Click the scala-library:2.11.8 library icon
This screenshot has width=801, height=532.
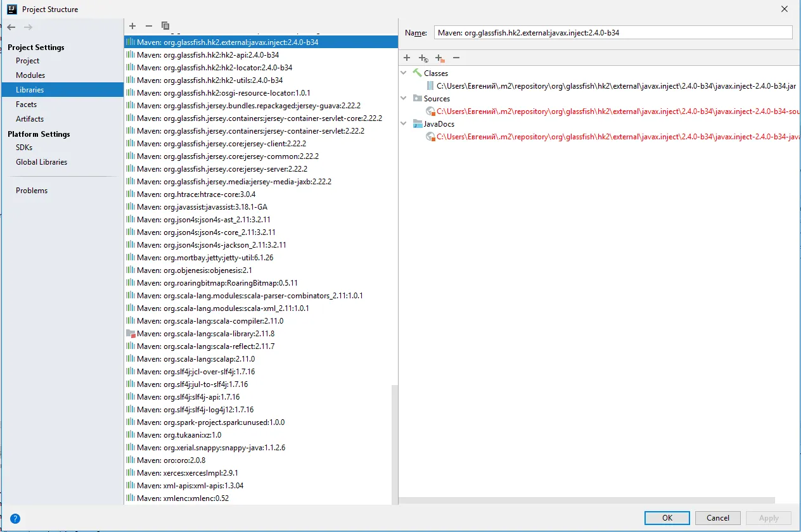[x=131, y=333]
